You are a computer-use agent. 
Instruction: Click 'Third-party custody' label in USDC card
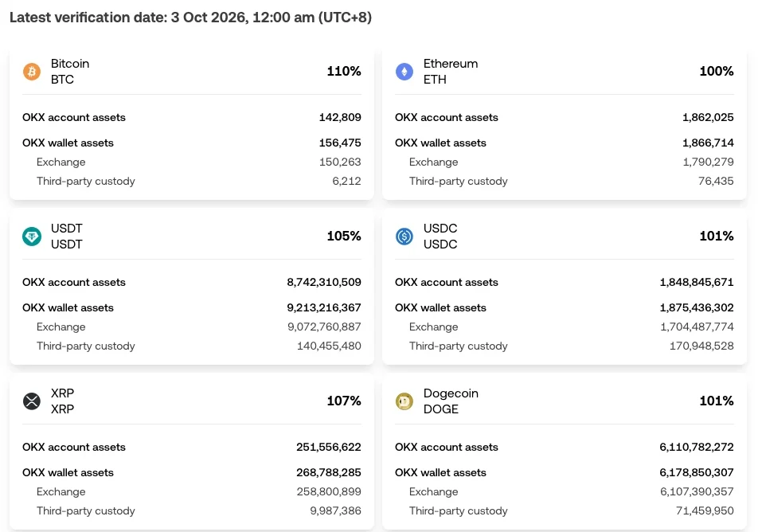459,346
